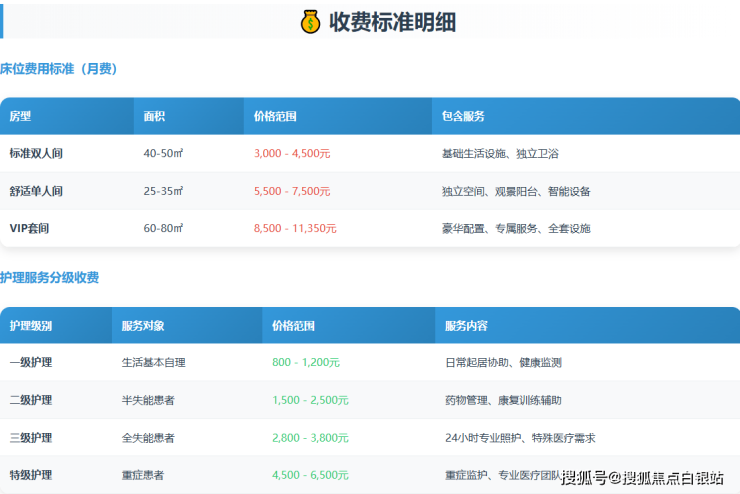
Task: Click the 3,000 - 4,500元 price text
Action: click(292, 153)
